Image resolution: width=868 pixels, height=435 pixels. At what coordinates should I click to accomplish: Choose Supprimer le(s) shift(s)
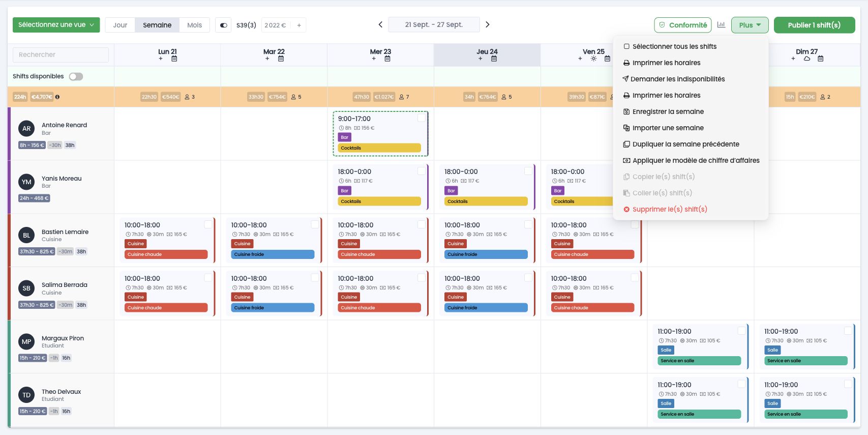pos(666,209)
